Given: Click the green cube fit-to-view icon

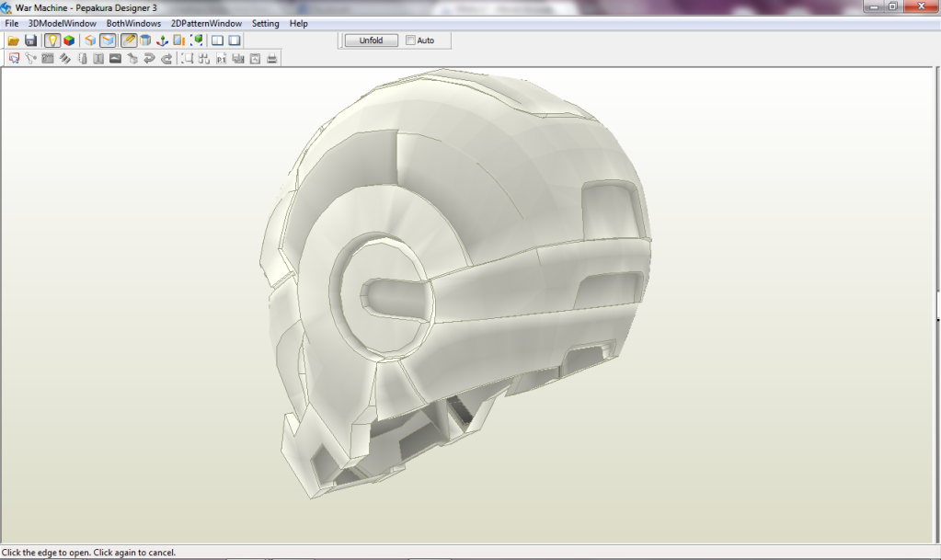Looking at the screenshot, I should click(196, 40).
